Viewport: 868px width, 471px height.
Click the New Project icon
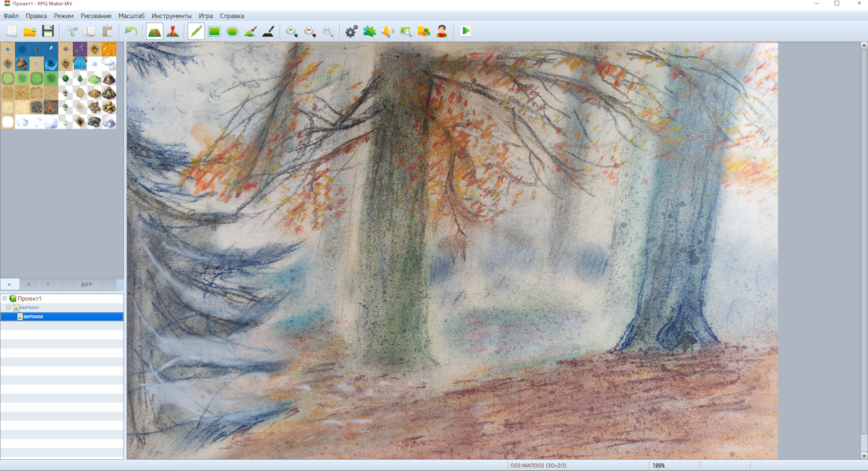(x=12, y=31)
